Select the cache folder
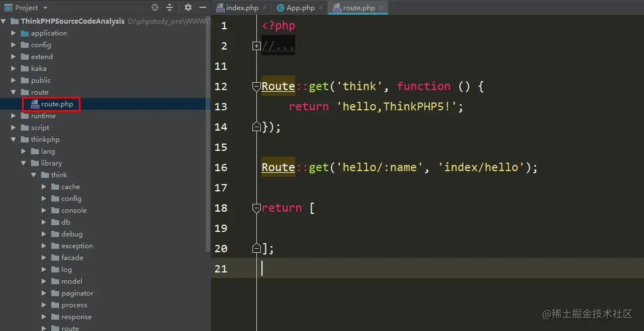The width and height of the screenshot is (644, 331). pyautogui.click(x=65, y=187)
